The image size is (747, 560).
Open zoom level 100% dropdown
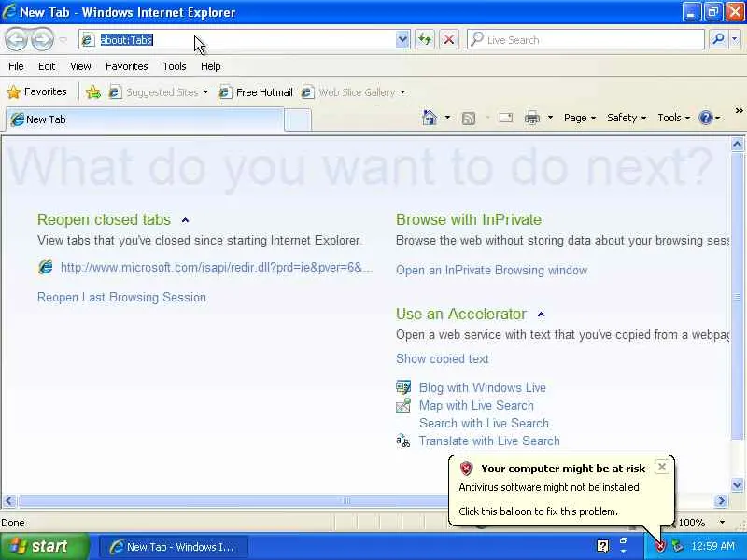[722, 523]
